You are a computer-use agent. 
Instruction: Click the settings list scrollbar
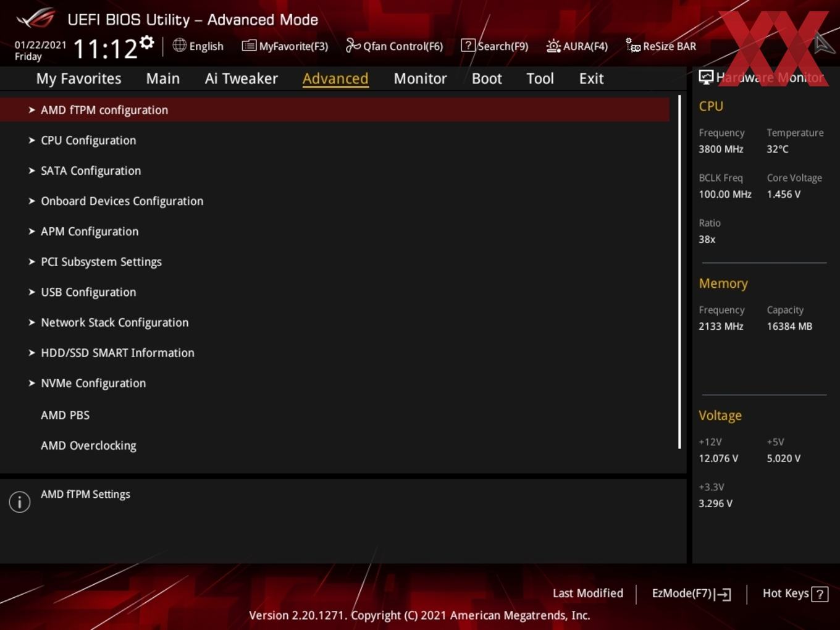(679, 272)
